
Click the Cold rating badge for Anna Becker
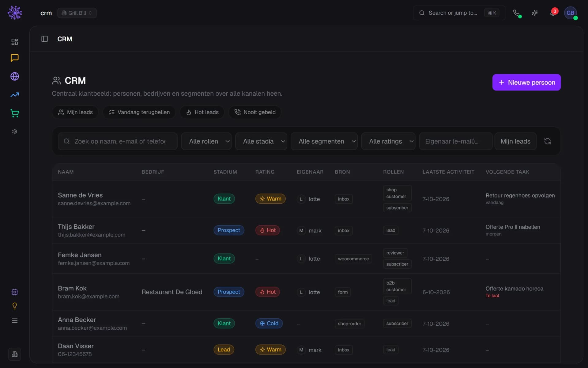269,323
